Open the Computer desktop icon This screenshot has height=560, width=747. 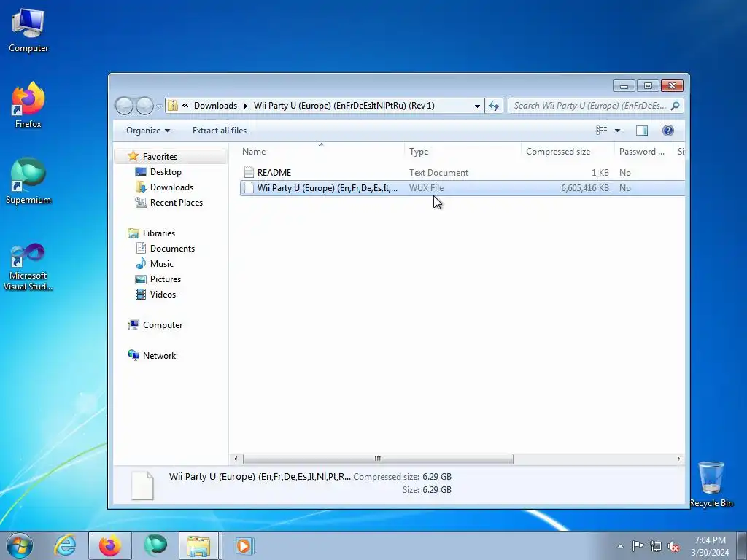pos(28,30)
